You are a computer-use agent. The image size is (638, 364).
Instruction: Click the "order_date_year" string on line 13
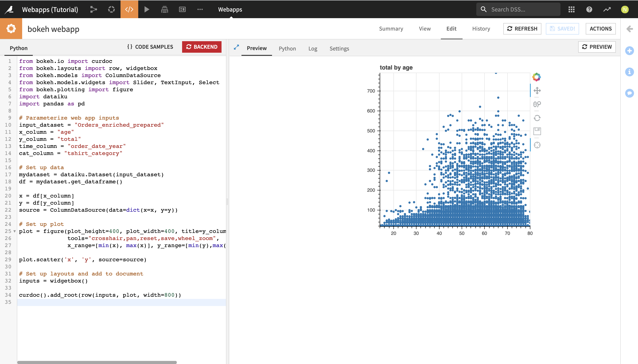pyautogui.click(x=97, y=146)
